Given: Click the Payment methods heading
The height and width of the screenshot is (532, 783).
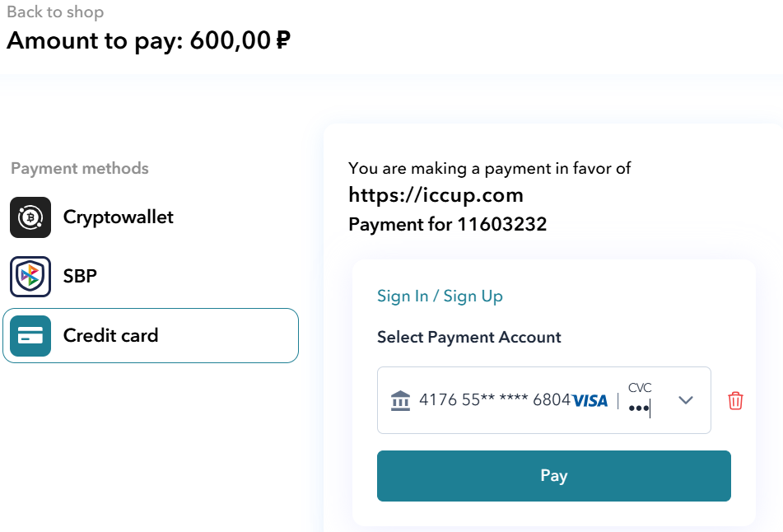Looking at the screenshot, I should click(80, 169).
